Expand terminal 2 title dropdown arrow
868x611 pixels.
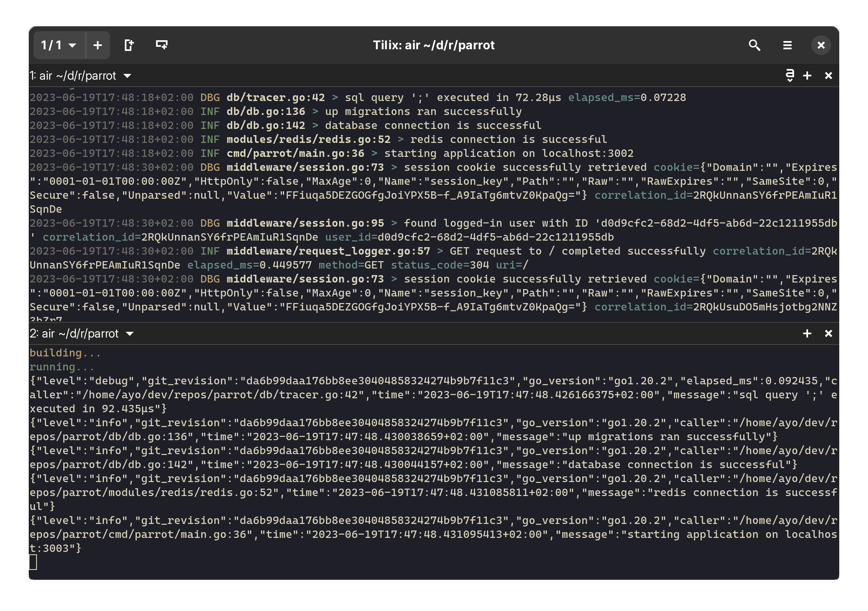click(130, 334)
